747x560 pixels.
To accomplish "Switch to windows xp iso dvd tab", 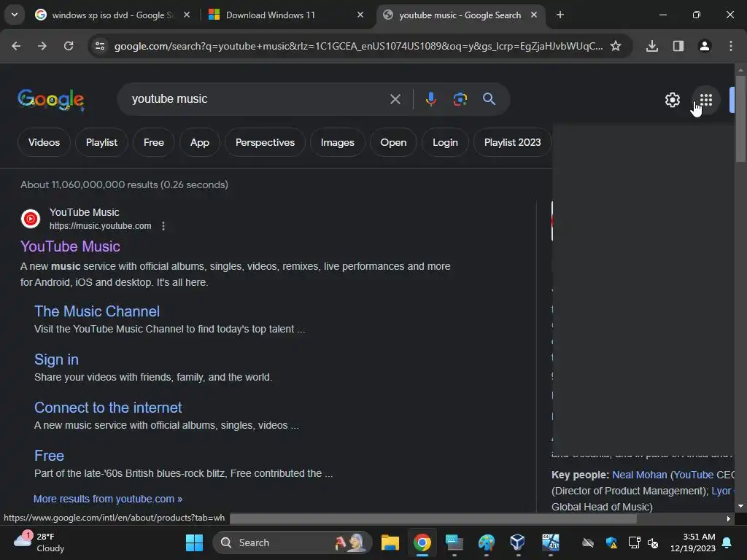I will pos(112,15).
